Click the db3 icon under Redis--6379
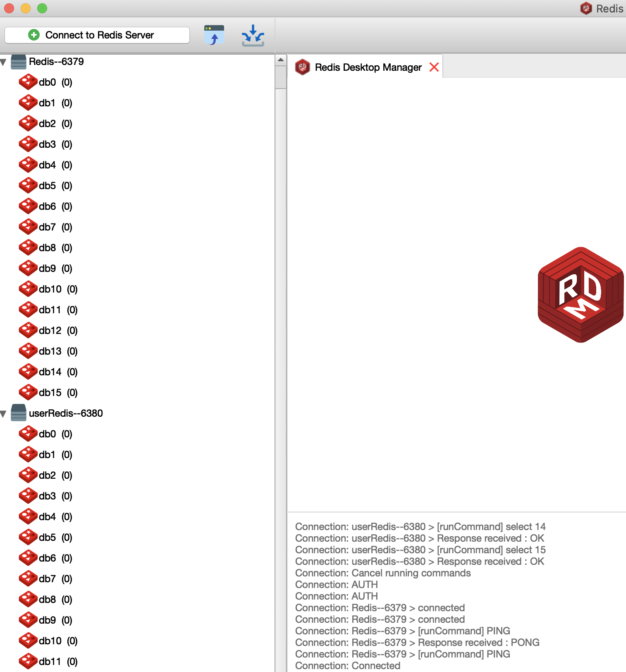The width and height of the screenshot is (626, 672). 28,144
